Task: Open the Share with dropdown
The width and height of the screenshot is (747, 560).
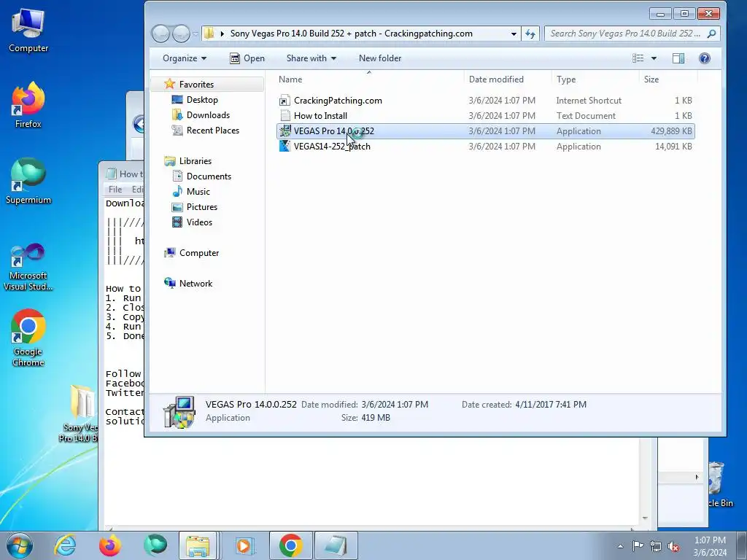Action: point(311,58)
